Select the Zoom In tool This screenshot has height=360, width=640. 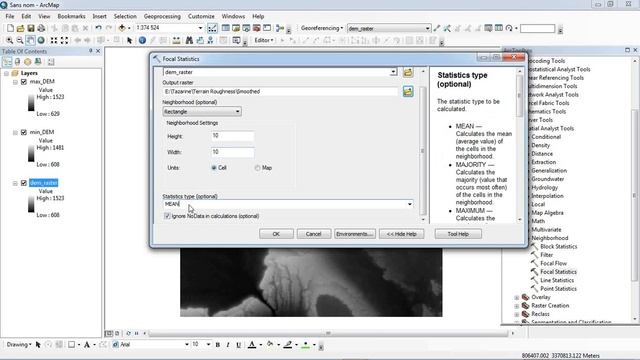pyautogui.click(x=9, y=40)
